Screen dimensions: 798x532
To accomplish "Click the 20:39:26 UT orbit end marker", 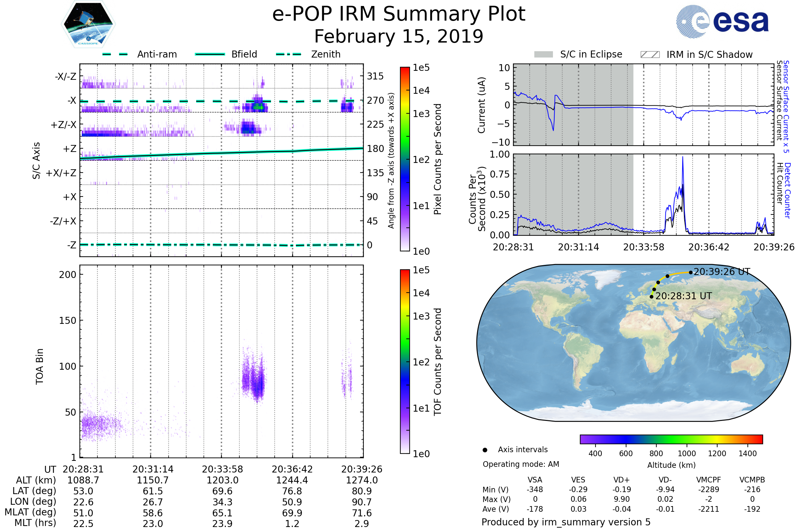I will tap(691, 272).
